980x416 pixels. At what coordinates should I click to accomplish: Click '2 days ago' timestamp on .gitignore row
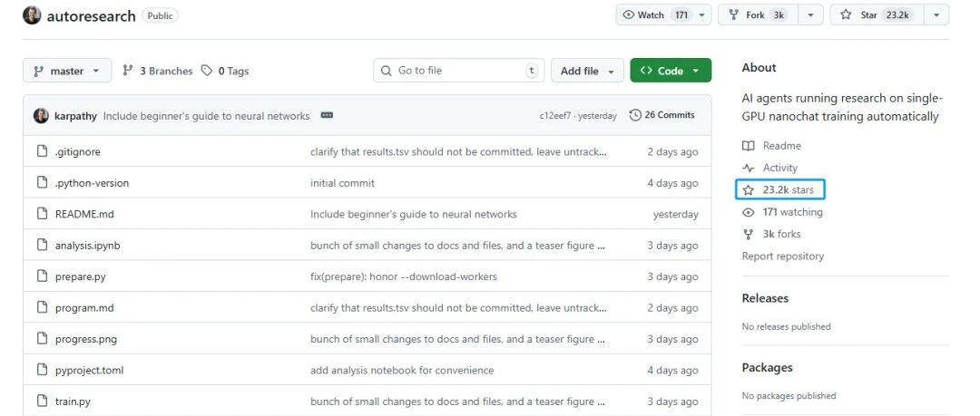point(672,151)
